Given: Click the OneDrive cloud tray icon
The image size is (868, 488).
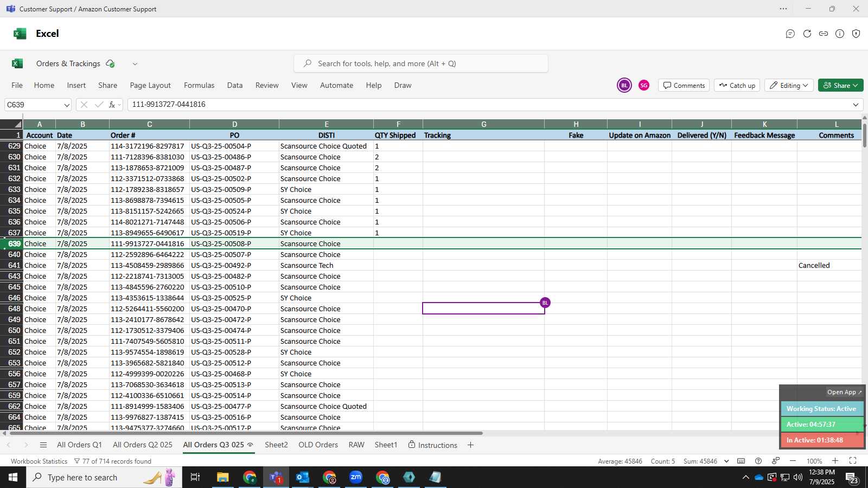Looking at the screenshot, I should (759, 478).
